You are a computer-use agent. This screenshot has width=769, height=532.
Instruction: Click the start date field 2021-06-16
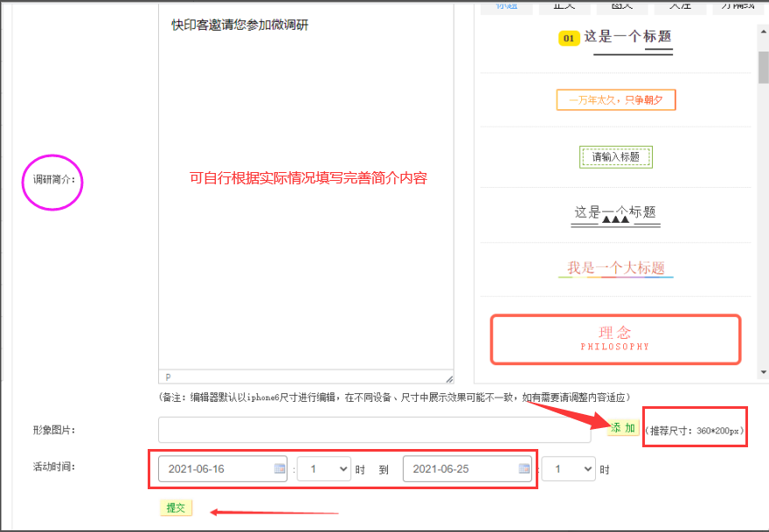214,469
